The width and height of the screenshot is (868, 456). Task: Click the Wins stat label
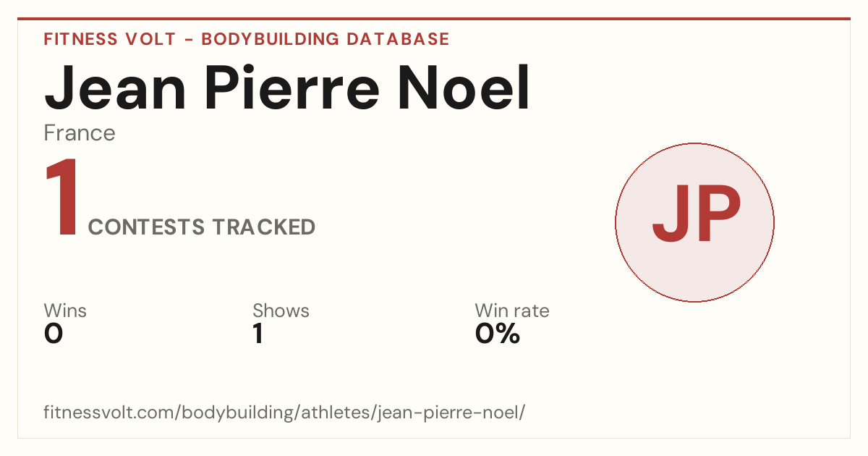(x=65, y=311)
